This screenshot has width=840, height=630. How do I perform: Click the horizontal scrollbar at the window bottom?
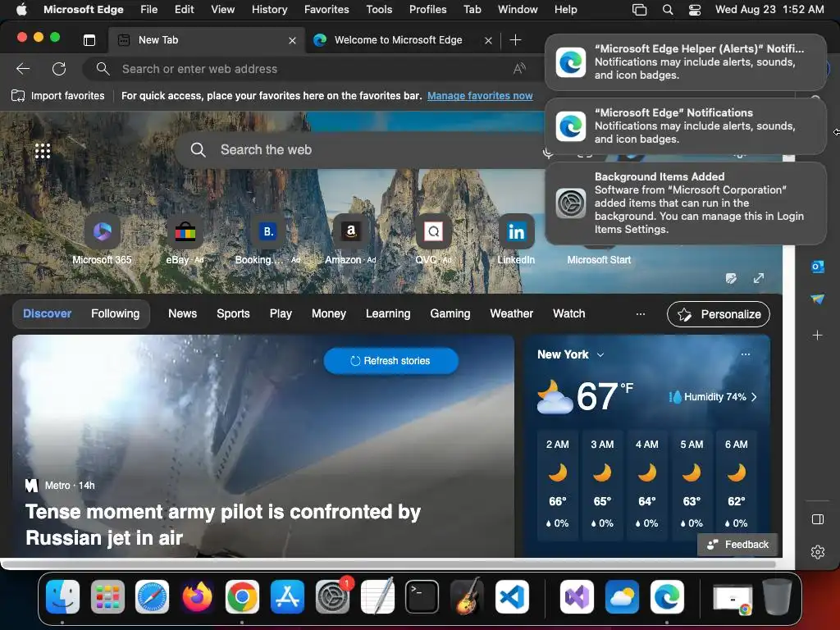(389, 564)
